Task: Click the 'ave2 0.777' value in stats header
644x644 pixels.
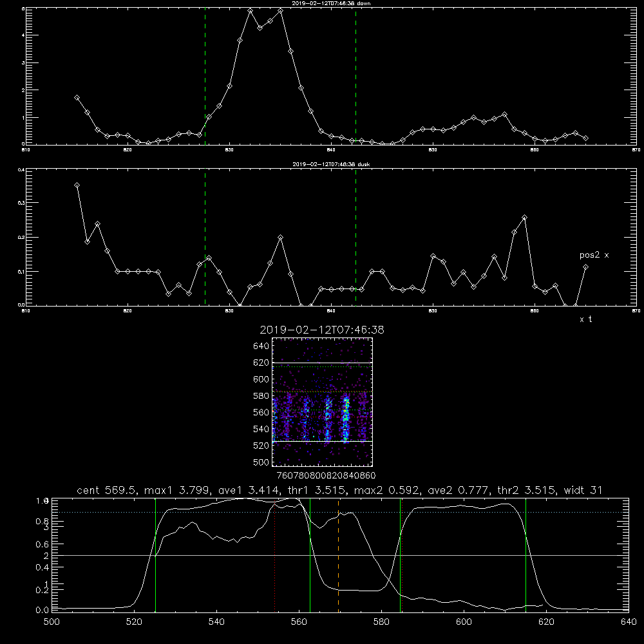Action: click(x=459, y=490)
